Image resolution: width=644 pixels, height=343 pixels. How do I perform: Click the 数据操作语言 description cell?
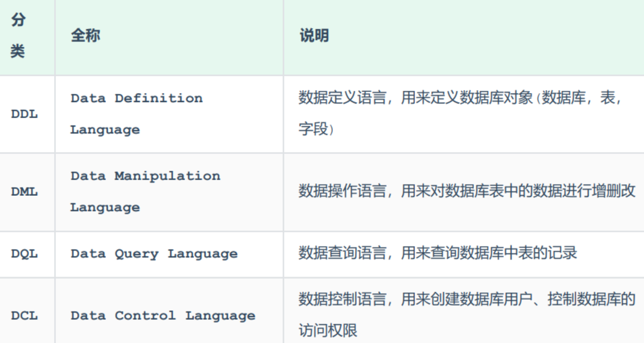466,191
